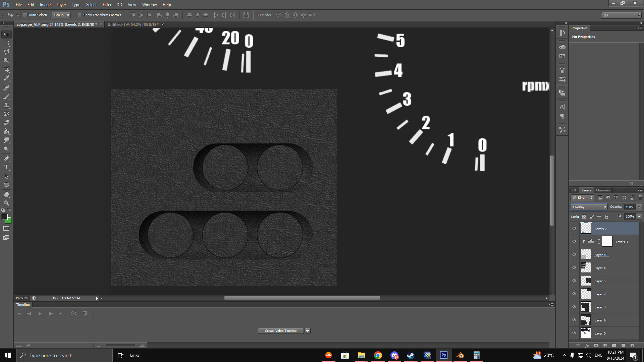Select the Horizontal Type tool

click(6, 167)
